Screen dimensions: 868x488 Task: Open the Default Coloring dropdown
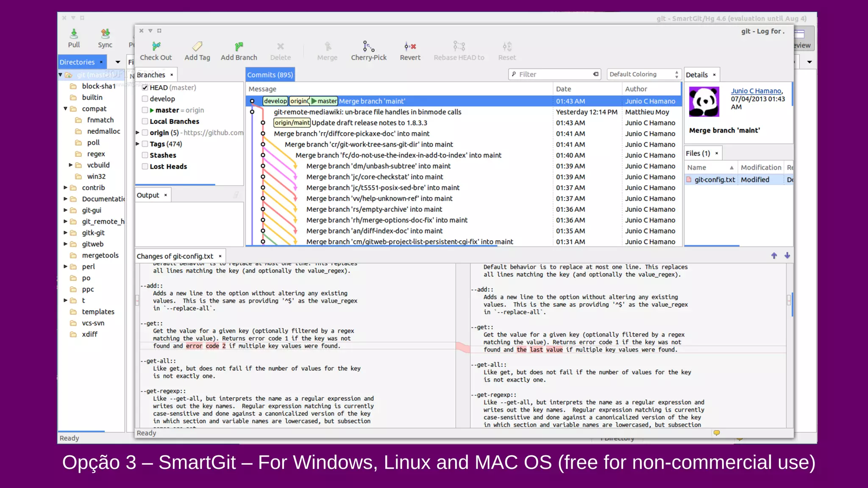click(643, 74)
